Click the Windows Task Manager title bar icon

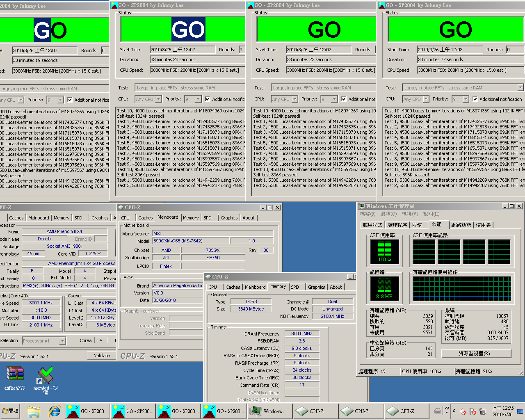[362, 206]
